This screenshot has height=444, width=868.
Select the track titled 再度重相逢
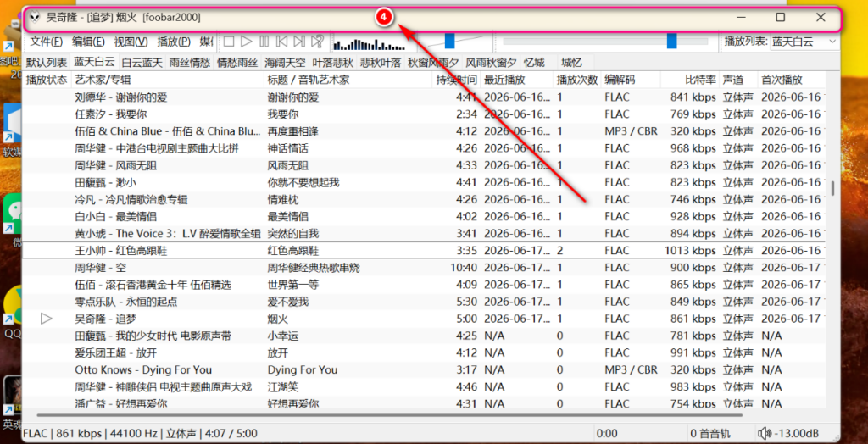click(425, 132)
